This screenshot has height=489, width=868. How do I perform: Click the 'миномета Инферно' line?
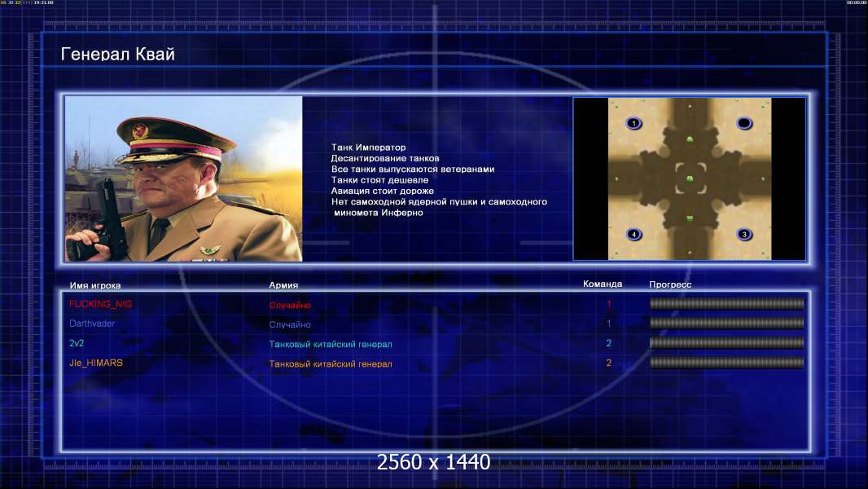tap(378, 213)
